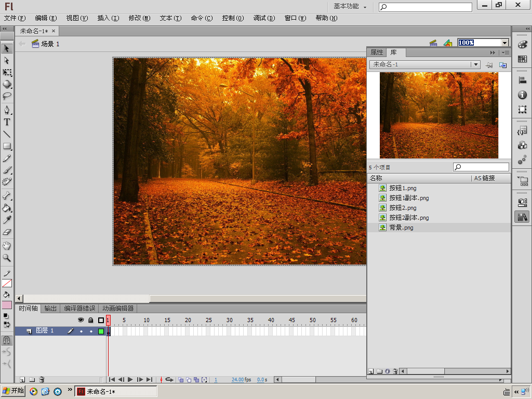Select the Pen tool
This screenshot has height=399, width=532.
6,110
